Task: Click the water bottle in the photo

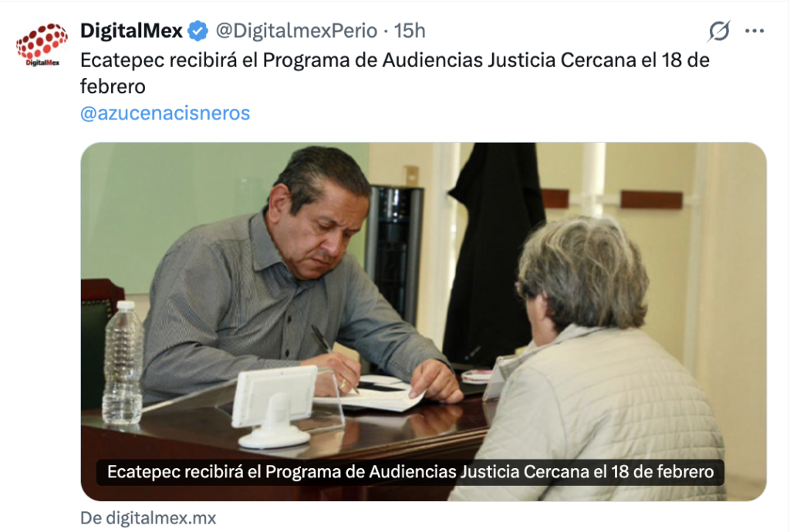Action: [x=123, y=362]
